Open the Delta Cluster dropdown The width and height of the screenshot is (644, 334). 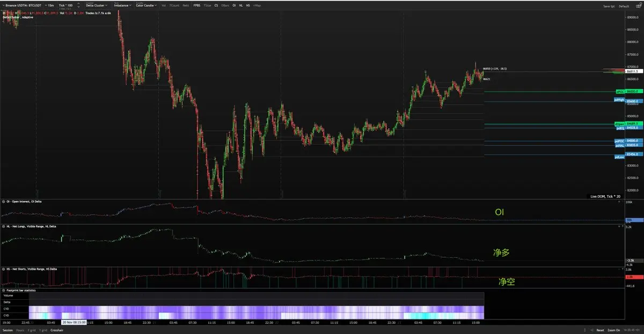pos(97,5)
